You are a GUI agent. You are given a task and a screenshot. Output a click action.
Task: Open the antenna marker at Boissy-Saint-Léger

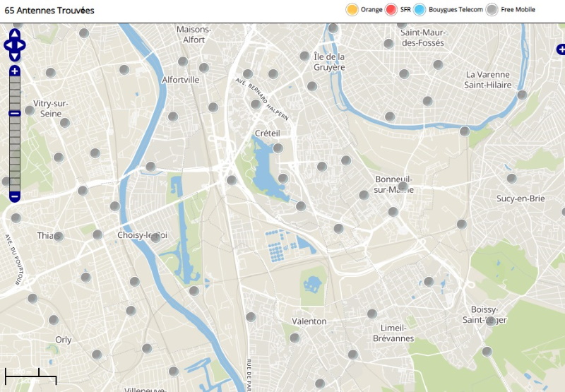tap(491, 321)
